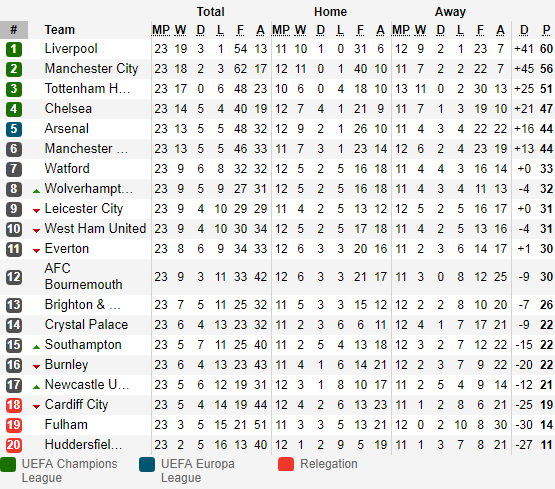The image size is (555, 489).
Task: Click the red down arrow beside Burnley
Action: point(36,367)
